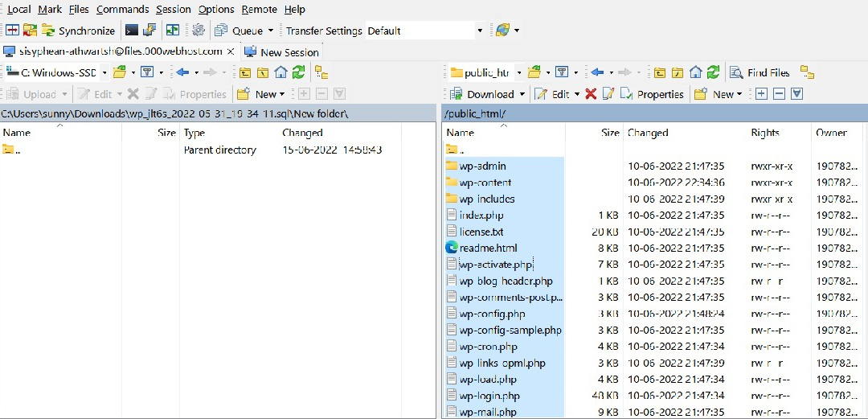
Task: Click local panel Filter icon
Action: [x=147, y=72]
